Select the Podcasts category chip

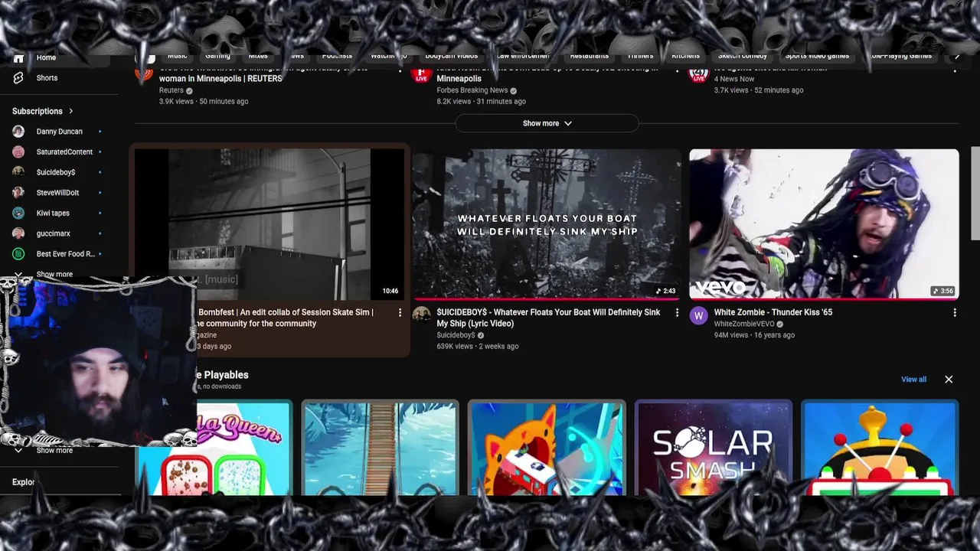coord(337,56)
